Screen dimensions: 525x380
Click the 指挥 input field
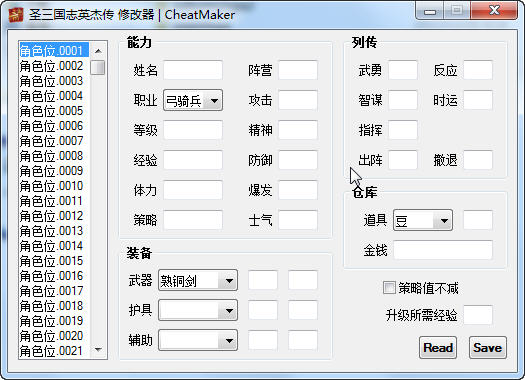(x=403, y=130)
